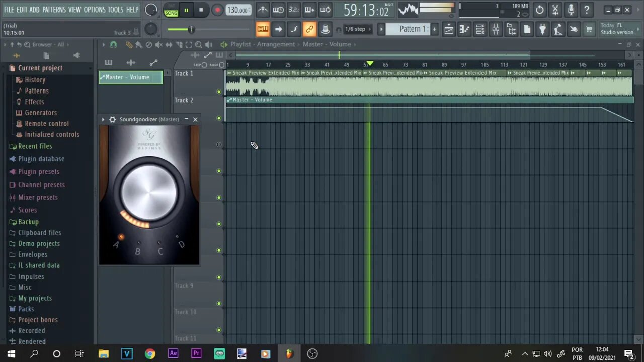Viewport: 644px width, 362px height.
Task: Click the Soundgoodizer gear options icon
Action: click(x=112, y=119)
